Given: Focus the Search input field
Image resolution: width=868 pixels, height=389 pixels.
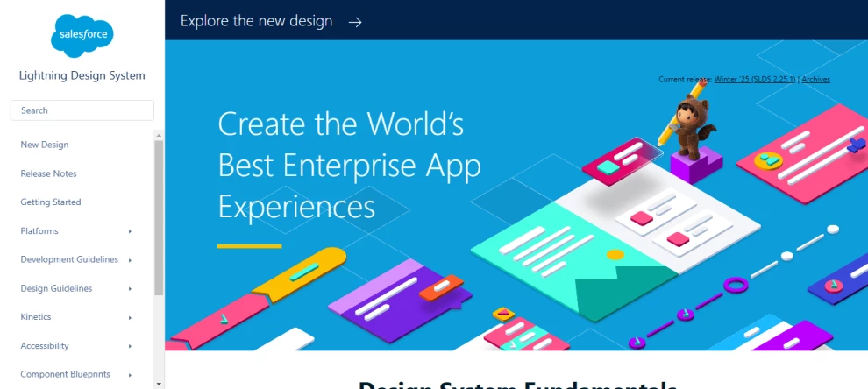Looking at the screenshot, I should pos(82,110).
